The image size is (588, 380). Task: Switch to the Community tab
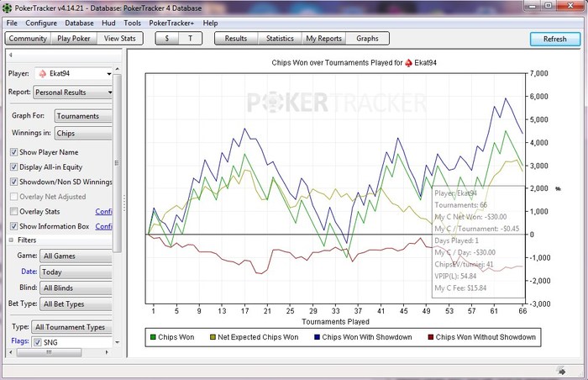coord(28,39)
